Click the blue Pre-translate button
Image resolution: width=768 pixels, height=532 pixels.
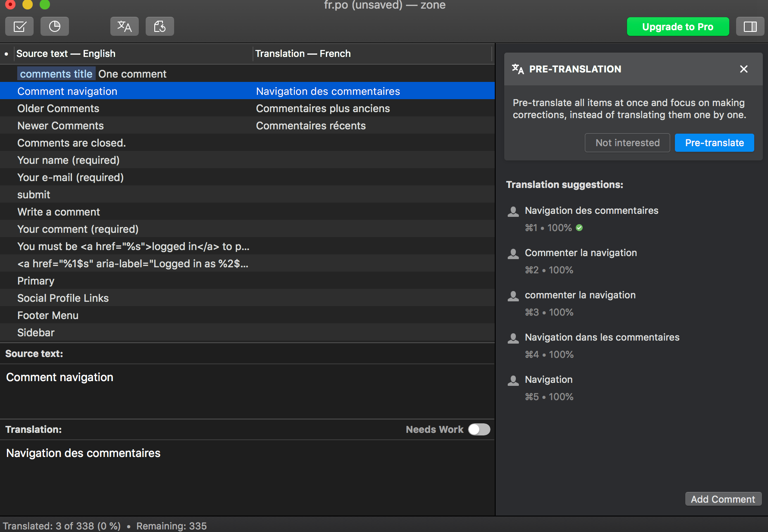(x=714, y=143)
